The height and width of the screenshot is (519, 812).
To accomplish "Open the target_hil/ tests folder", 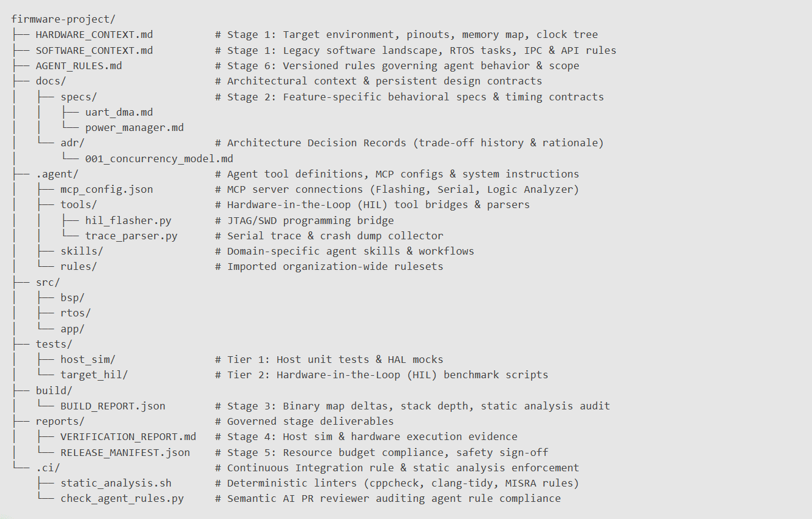I will click(x=94, y=375).
